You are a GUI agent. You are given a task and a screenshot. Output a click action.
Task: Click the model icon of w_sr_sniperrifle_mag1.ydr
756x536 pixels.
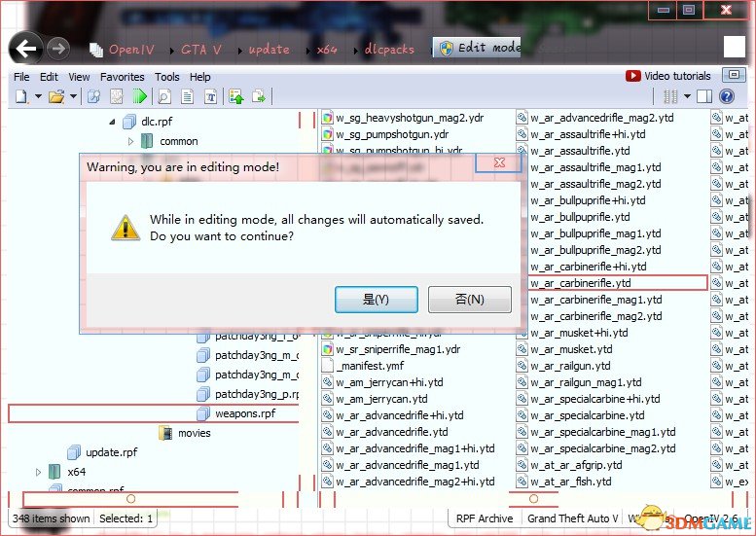point(327,349)
